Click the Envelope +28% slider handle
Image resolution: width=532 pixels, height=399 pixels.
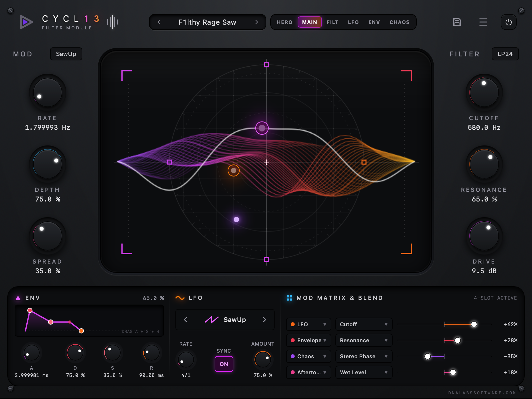coord(458,340)
